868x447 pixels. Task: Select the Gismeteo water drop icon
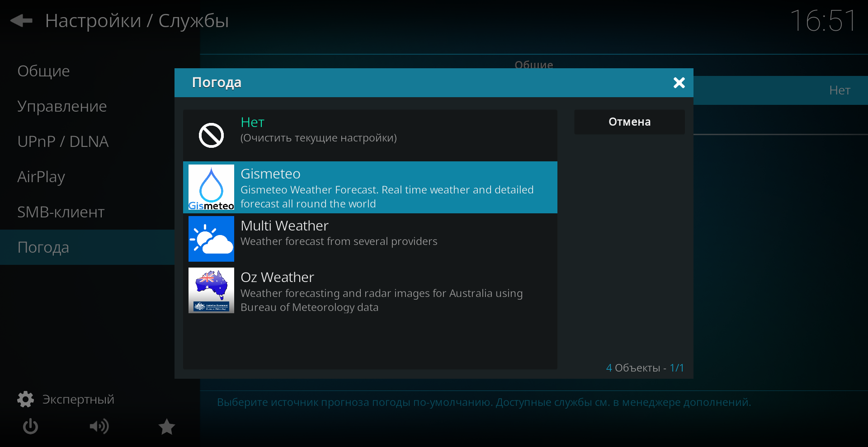pos(211,188)
